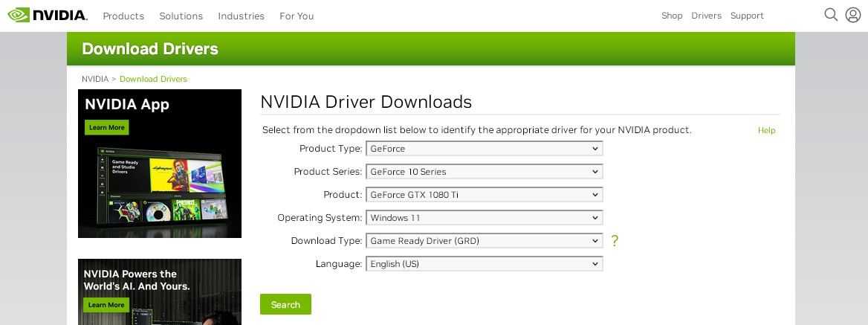This screenshot has width=868, height=325.
Task: Open the Language dropdown
Action: [485, 264]
